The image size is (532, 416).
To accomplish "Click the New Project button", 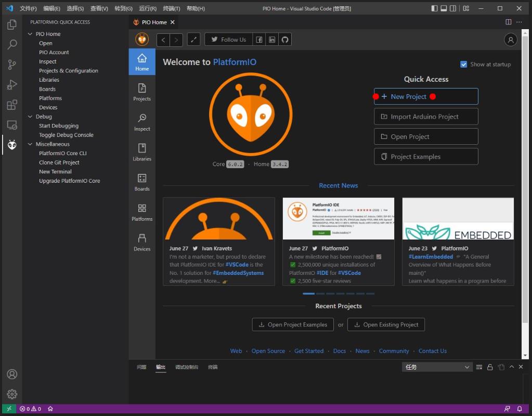I will tap(426, 96).
